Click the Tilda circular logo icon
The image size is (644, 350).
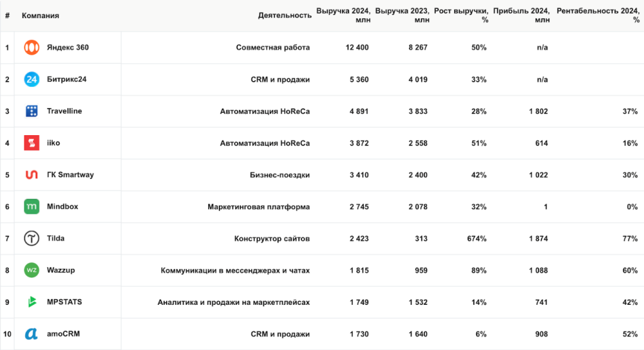(x=31, y=239)
